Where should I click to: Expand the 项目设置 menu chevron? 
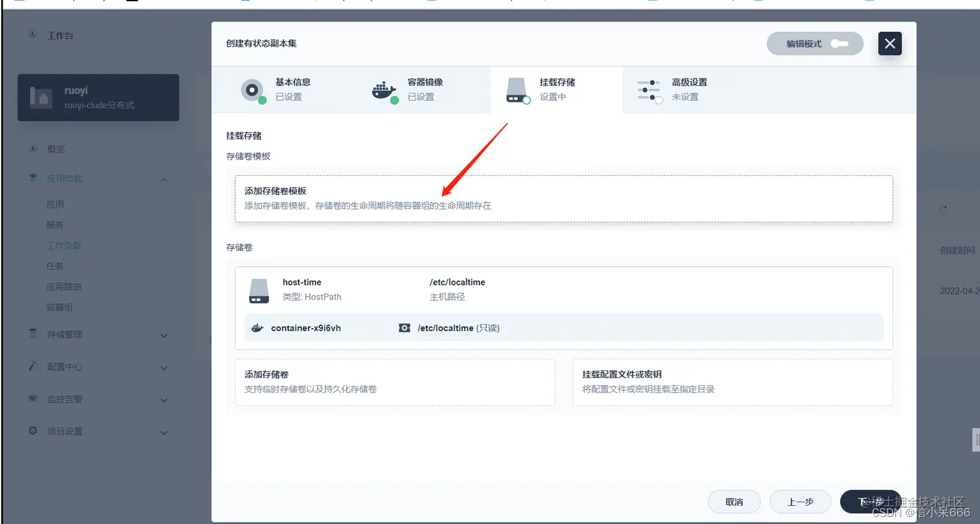(x=164, y=433)
